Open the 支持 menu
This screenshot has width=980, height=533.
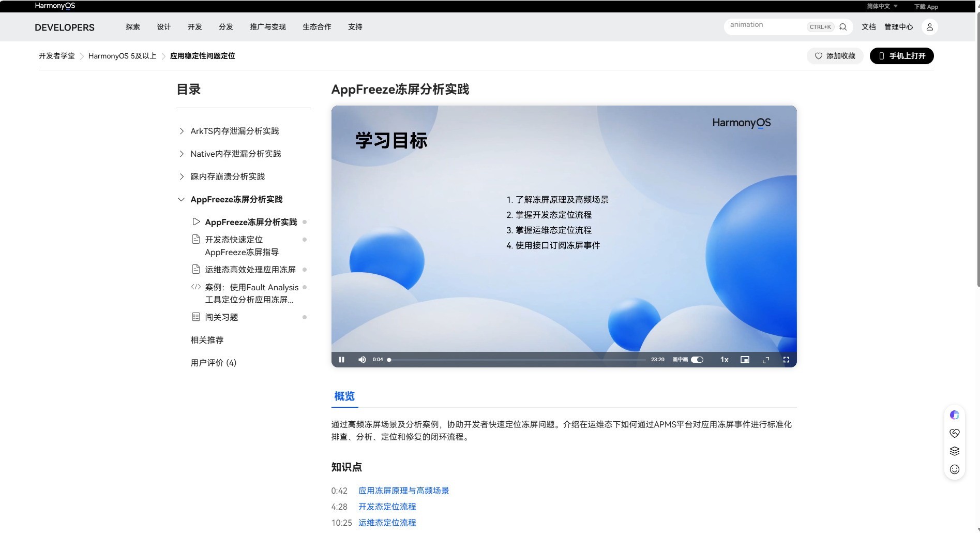click(x=355, y=27)
